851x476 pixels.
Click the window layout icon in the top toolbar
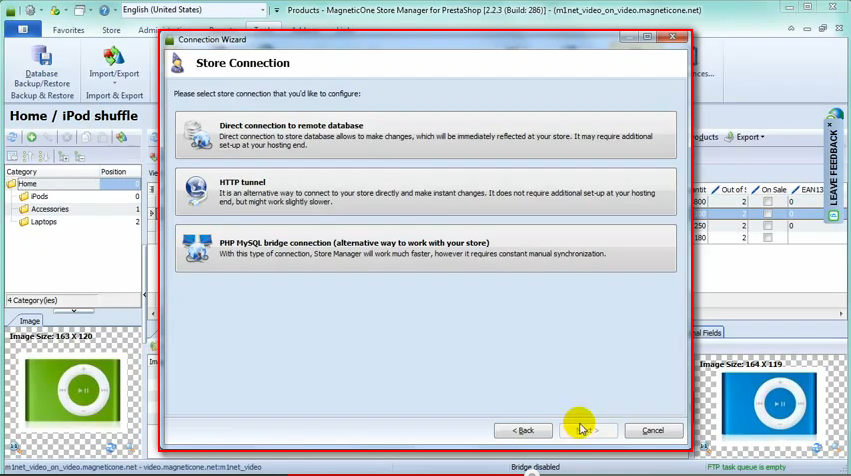(x=79, y=10)
